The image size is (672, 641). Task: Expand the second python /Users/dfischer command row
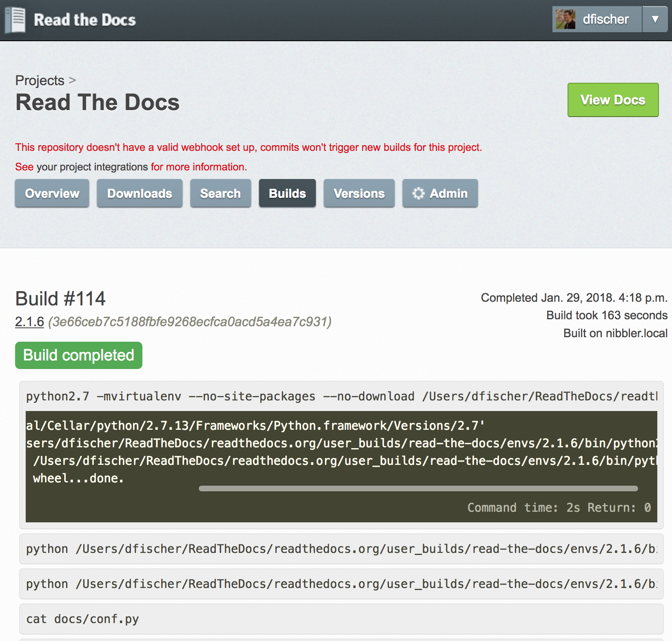342,584
